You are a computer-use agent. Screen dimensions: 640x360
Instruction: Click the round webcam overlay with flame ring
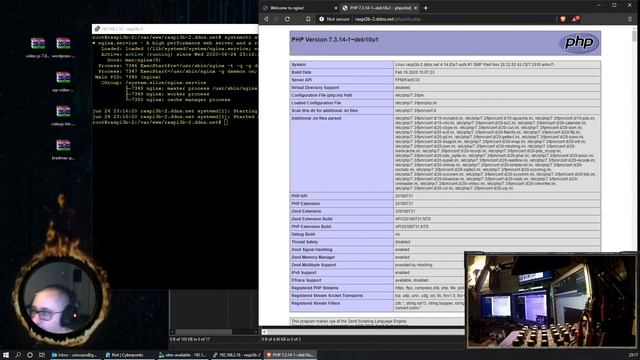click(x=60, y=298)
